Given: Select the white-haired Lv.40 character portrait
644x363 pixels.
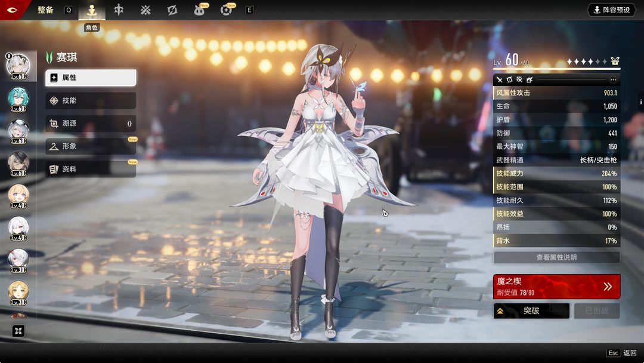Looking at the screenshot, I should pos(18,229).
